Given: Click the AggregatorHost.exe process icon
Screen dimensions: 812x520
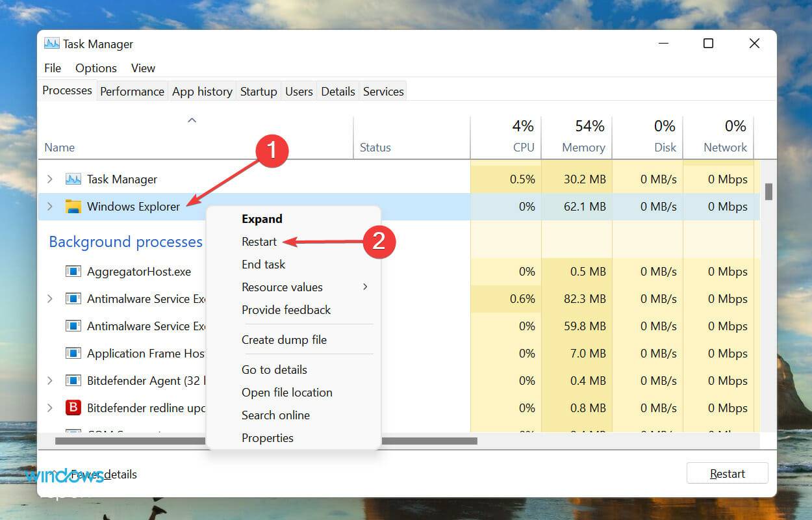Looking at the screenshot, I should tap(73, 272).
